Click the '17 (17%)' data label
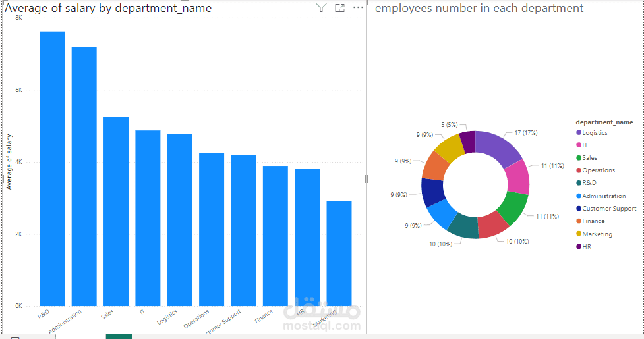This screenshot has width=644, height=339. pos(526,133)
